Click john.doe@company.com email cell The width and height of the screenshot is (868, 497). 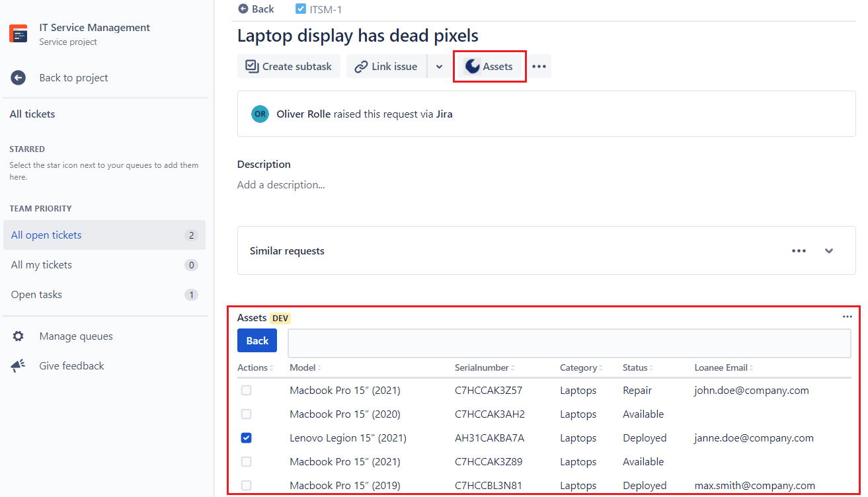[x=752, y=391]
